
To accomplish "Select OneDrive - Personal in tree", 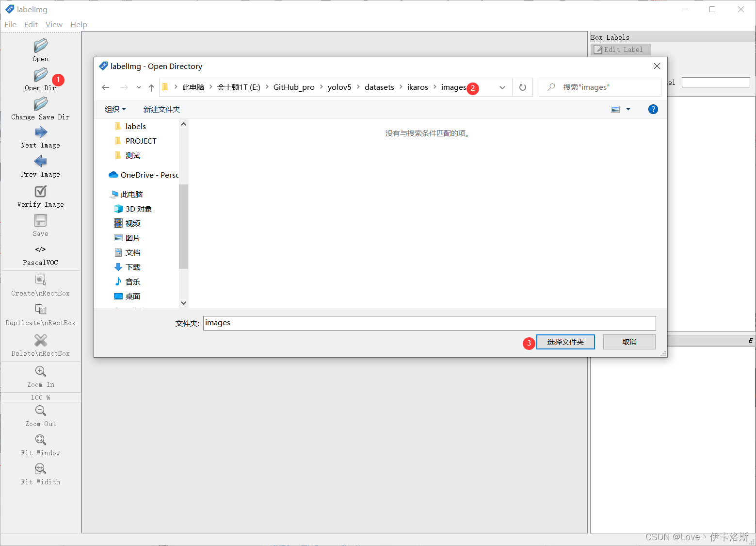I will [144, 175].
